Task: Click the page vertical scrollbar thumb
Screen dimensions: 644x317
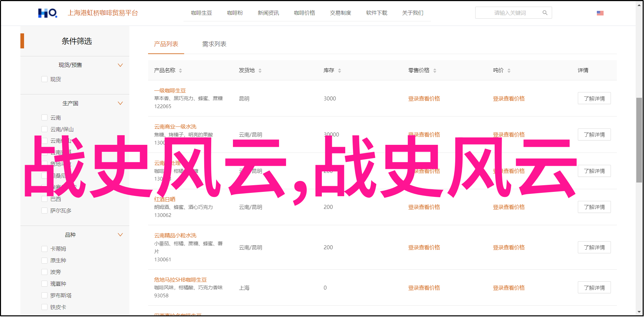Action: coord(639,140)
